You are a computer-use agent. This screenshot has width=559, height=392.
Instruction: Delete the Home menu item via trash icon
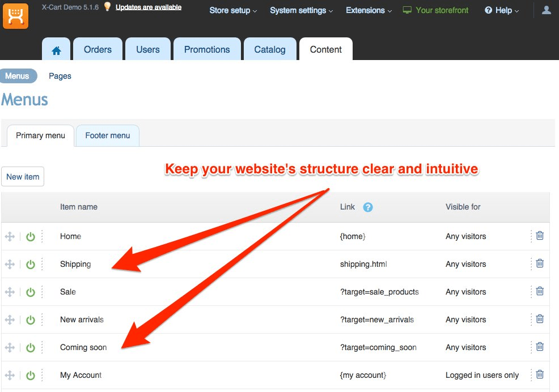point(539,236)
